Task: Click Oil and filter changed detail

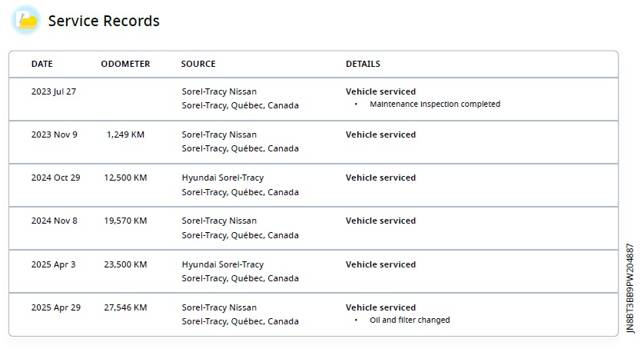Action: (410, 320)
